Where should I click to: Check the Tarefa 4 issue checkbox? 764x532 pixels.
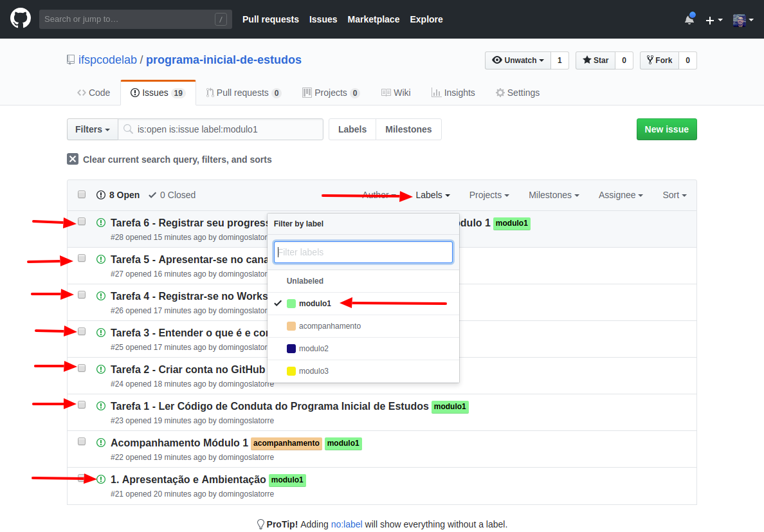tap(82, 295)
